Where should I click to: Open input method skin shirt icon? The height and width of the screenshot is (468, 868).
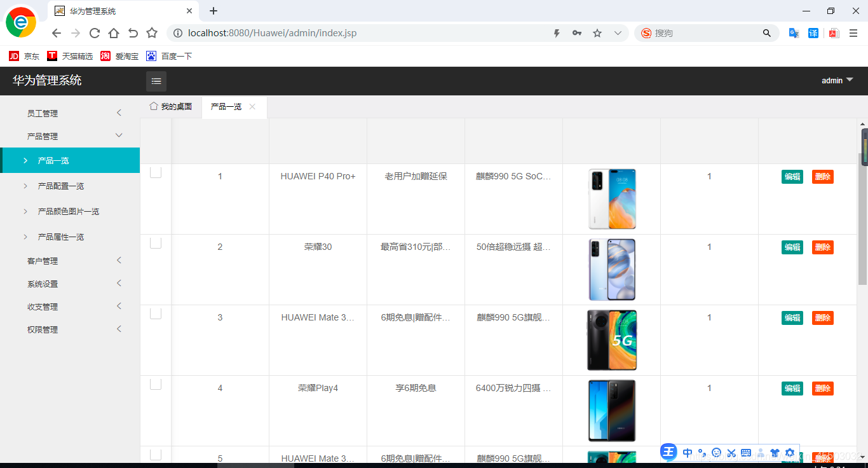(775, 453)
